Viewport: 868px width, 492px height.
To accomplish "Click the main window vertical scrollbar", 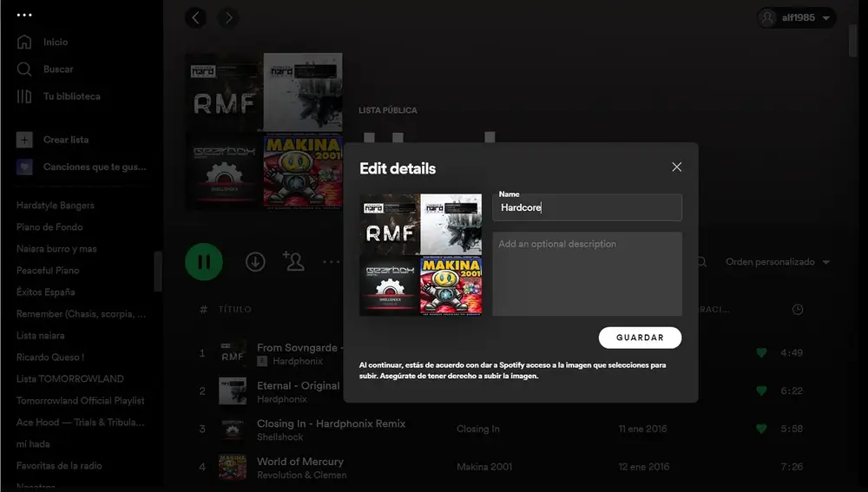I will (x=853, y=41).
